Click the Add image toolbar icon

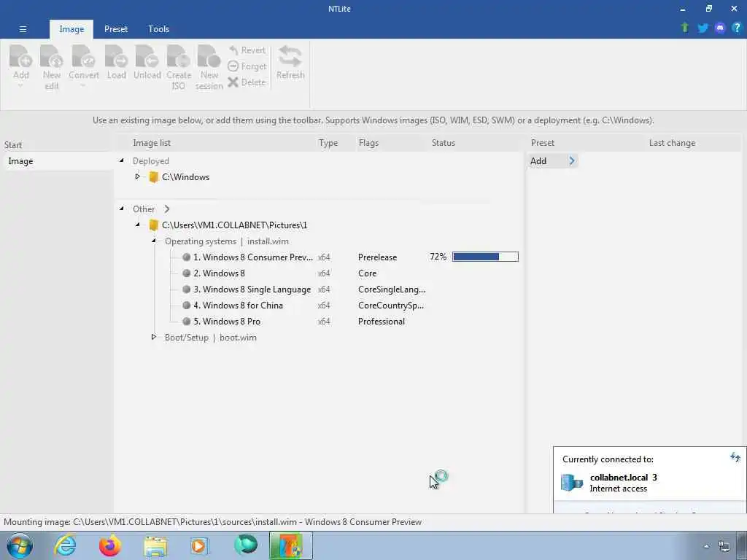pos(21,57)
